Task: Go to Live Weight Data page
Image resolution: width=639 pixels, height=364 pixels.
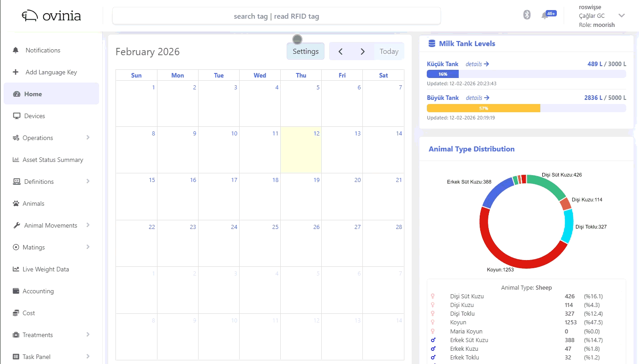Action: click(46, 269)
